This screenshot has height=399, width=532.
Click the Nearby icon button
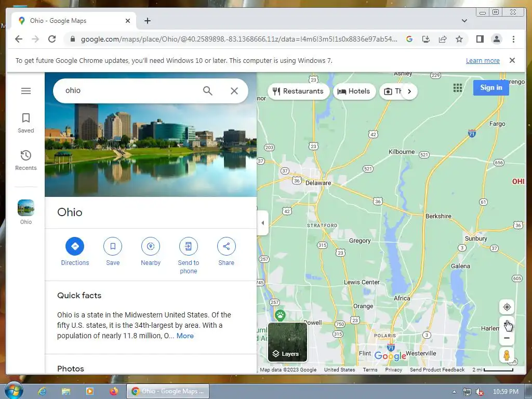151,246
